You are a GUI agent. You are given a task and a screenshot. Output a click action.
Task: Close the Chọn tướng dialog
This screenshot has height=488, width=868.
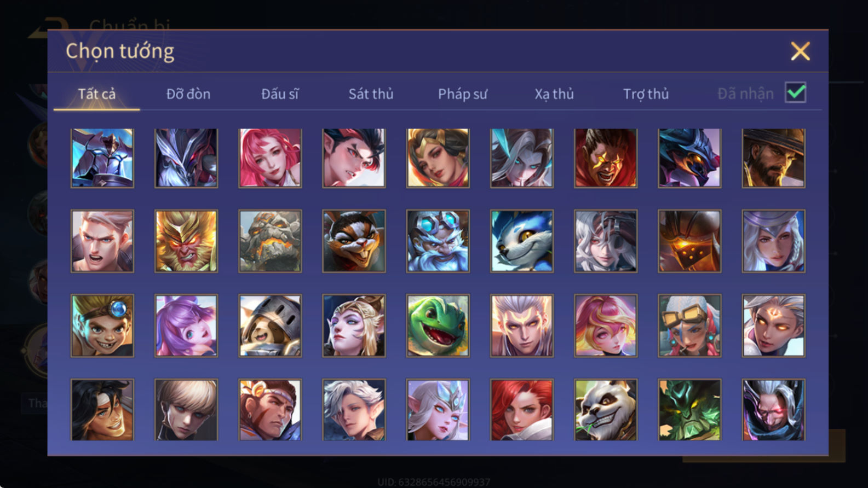800,51
